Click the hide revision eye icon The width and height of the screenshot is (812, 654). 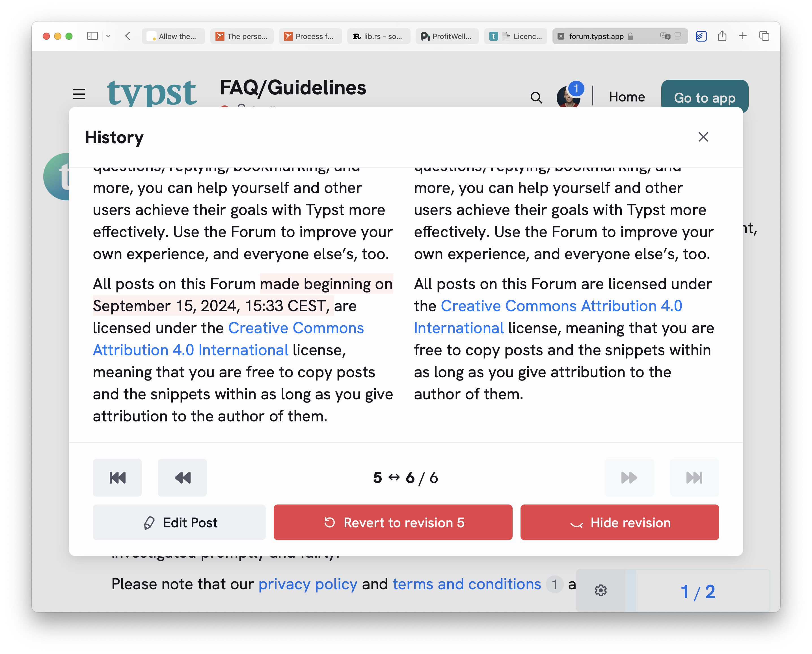(x=576, y=523)
